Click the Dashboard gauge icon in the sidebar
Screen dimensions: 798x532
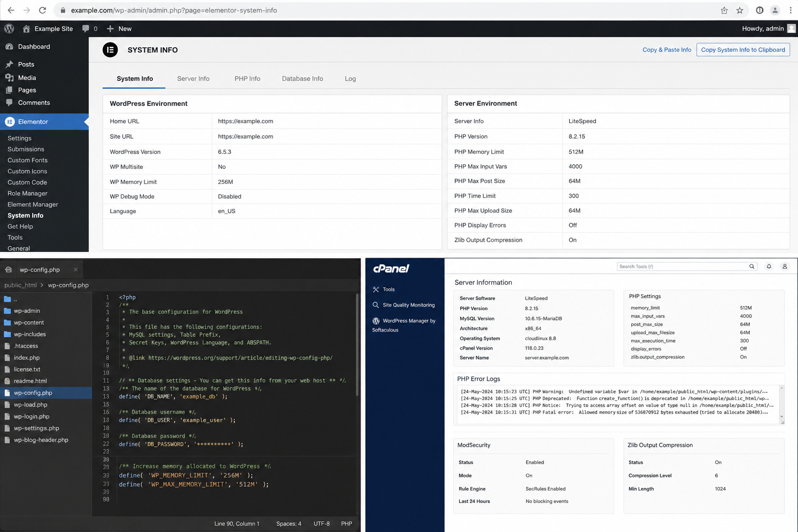point(9,47)
